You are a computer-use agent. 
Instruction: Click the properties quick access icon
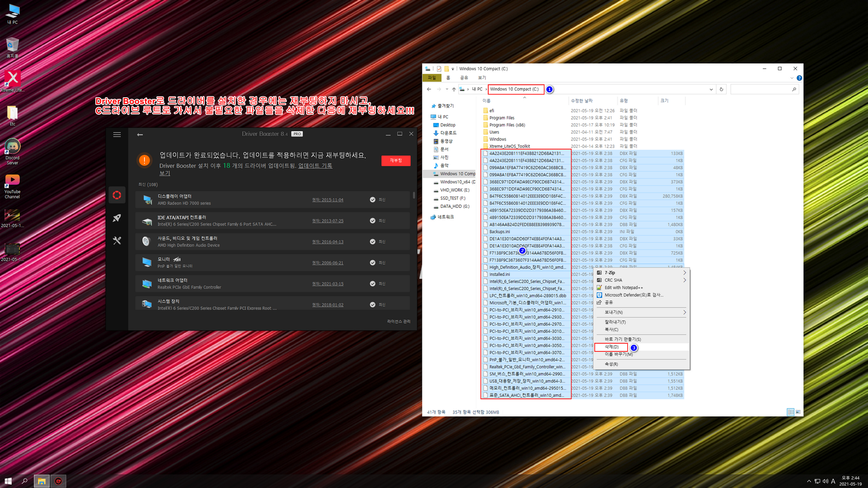439,69
